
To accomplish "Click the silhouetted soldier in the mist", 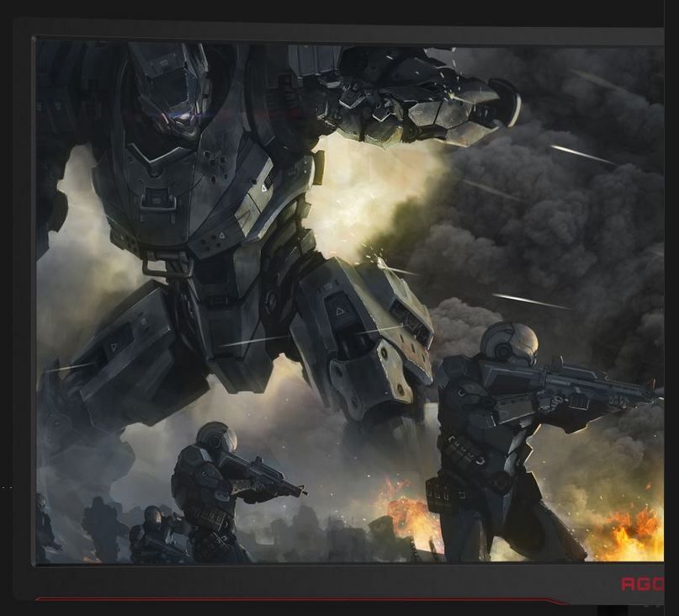I will tap(103, 526).
